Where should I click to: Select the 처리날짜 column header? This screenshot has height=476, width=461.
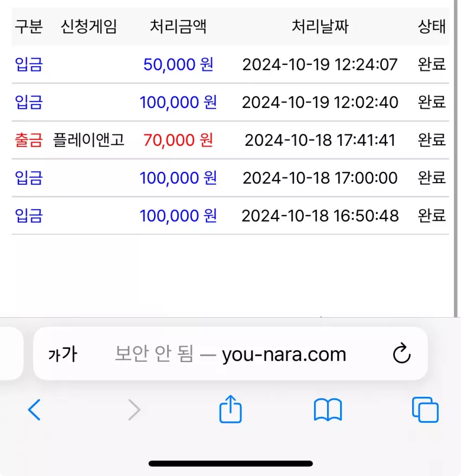(320, 27)
